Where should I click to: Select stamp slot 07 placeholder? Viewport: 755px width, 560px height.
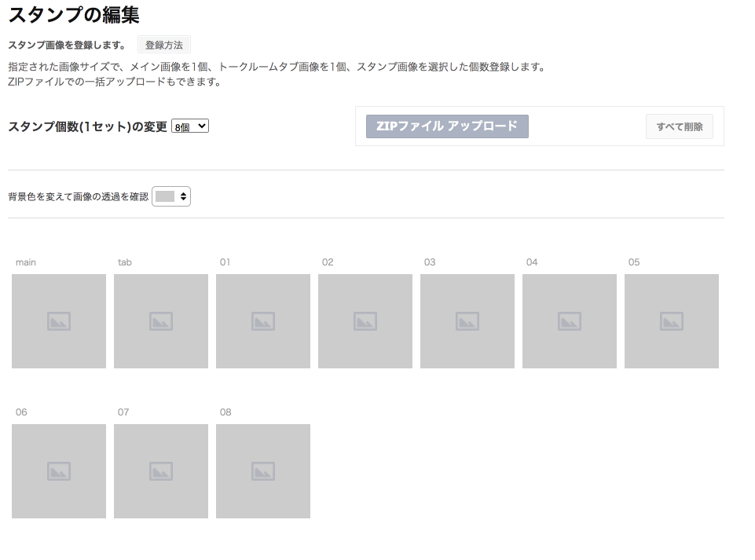(161, 471)
